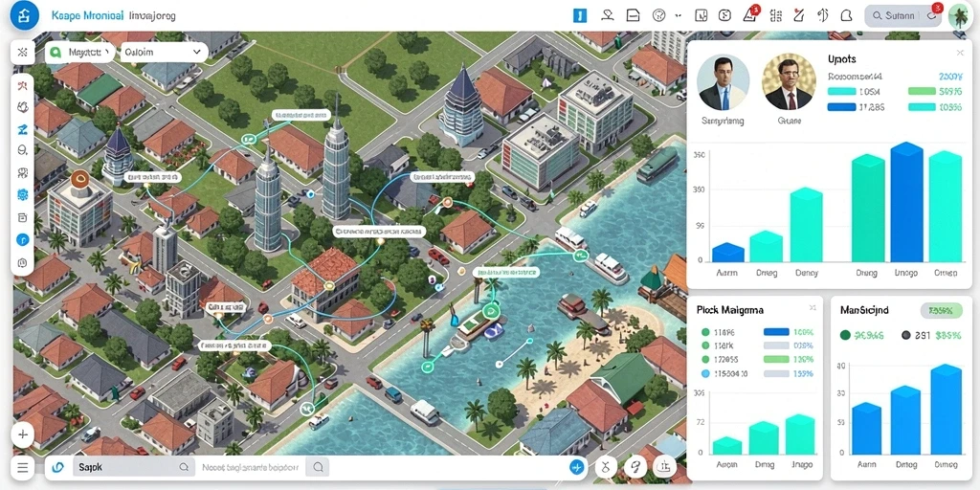Click the blue home logo icon
980x490 pixels.
24,15
